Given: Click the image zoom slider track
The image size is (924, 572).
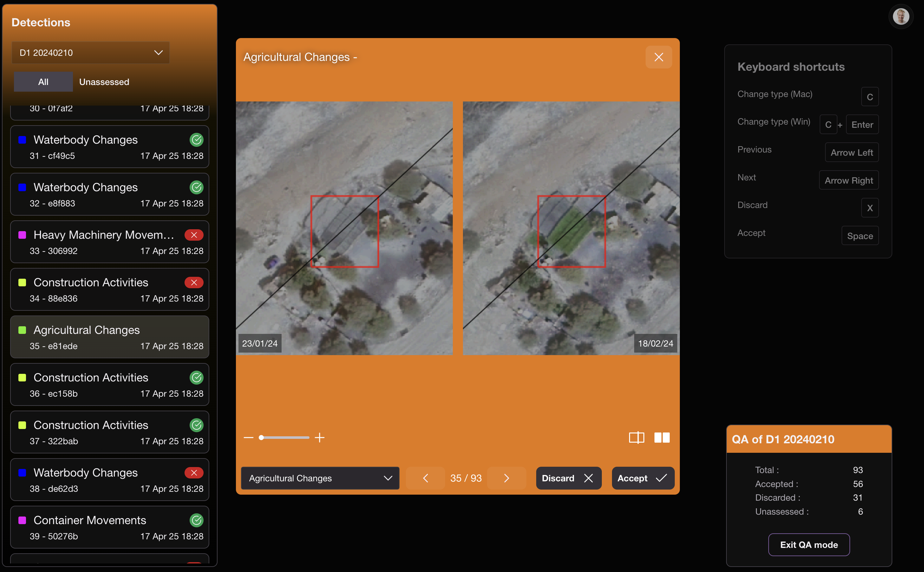Looking at the screenshot, I should [x=288, y=438].
